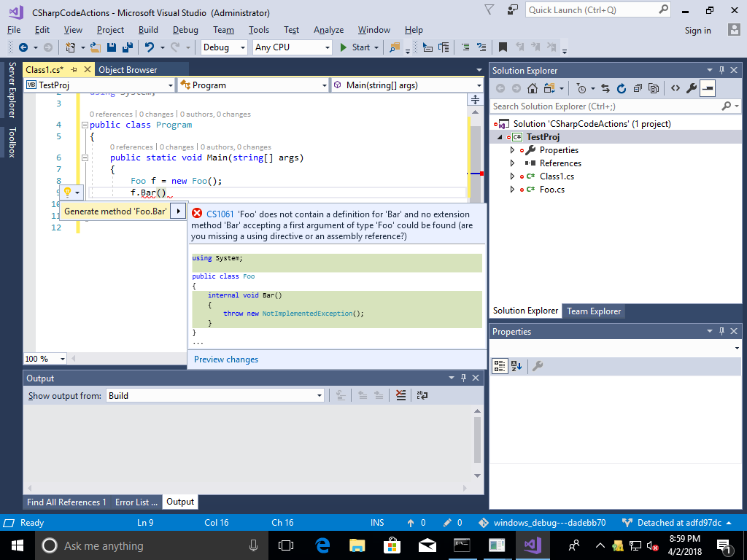Click Detached at adfd97dc in status bar

[676, 522]
